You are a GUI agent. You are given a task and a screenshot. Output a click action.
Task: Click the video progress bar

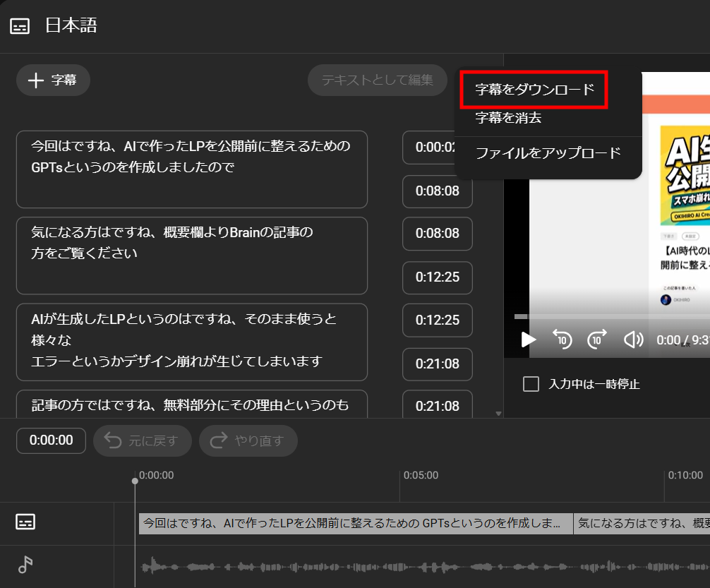pyautogui.click(x=612, y=317)
